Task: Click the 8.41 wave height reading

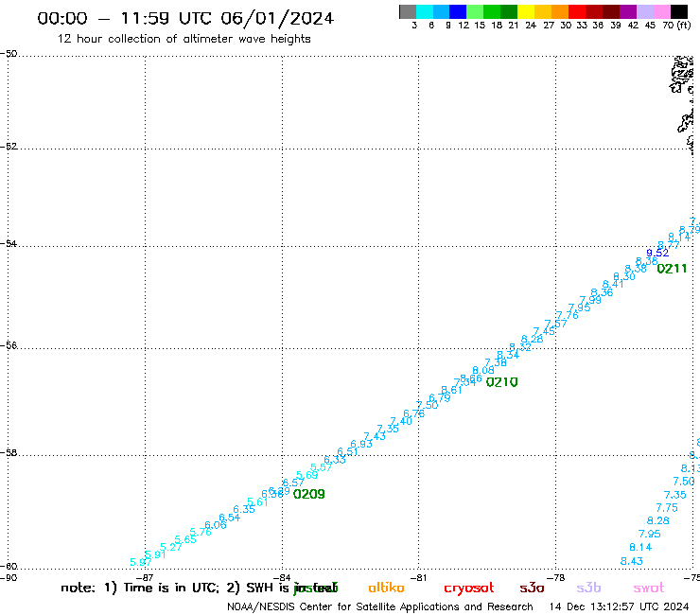Action: click(x=613, y=284)
